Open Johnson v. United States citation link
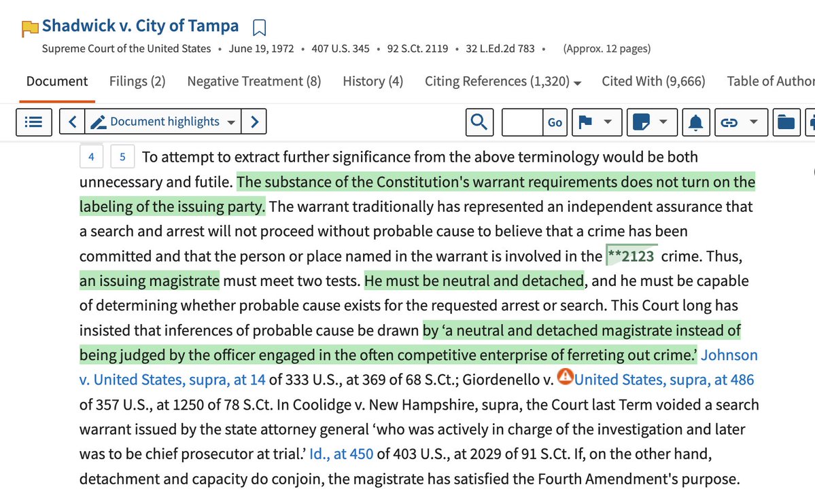 [x=419, y=367]
